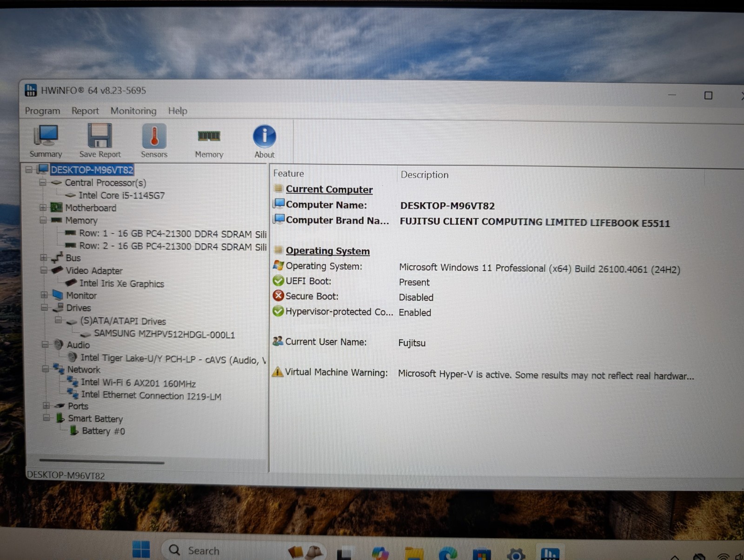This screenshot has height=560, width=744.
Task: Select Intel Ethernet Connection I219-LM entry
Action: [151, 395]
